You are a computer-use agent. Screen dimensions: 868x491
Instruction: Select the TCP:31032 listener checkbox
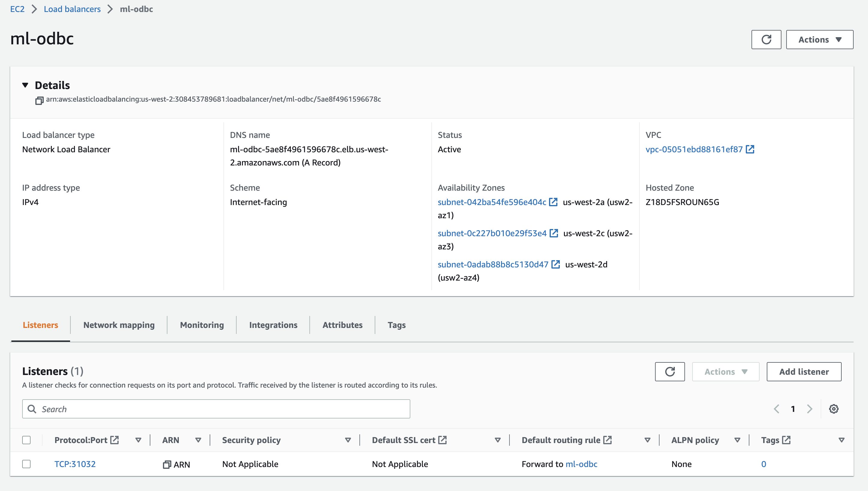point(26,464)
